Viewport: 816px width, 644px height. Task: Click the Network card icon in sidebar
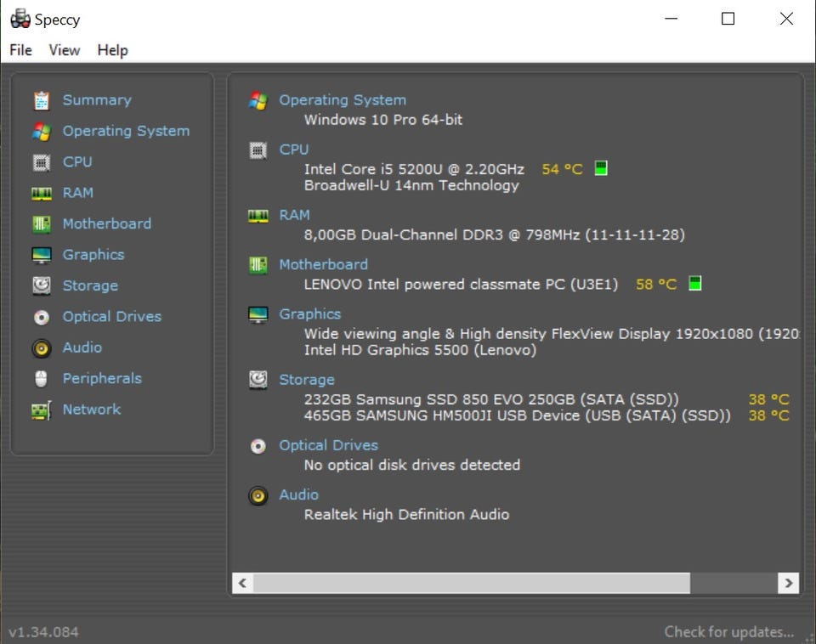pyautogui.click(x=42, y=410)
